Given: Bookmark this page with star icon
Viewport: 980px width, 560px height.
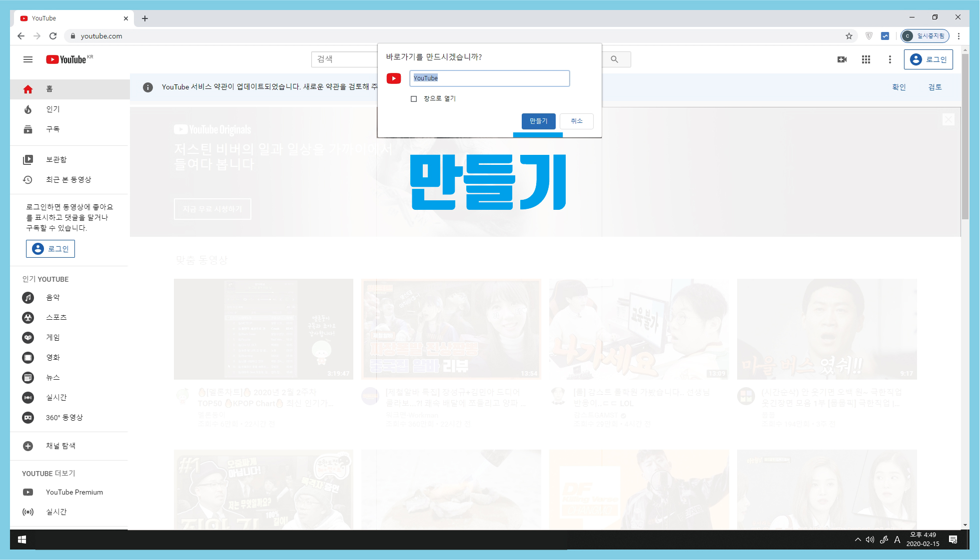Looking at the screenshot, I should (x=849, y=36).
